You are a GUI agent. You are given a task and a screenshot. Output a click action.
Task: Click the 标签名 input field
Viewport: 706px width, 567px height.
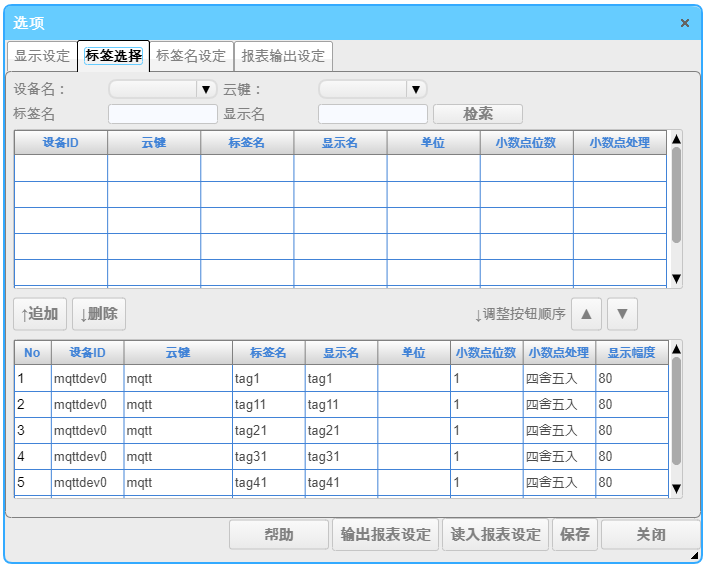pyautogui.click(x=162, y=114)
